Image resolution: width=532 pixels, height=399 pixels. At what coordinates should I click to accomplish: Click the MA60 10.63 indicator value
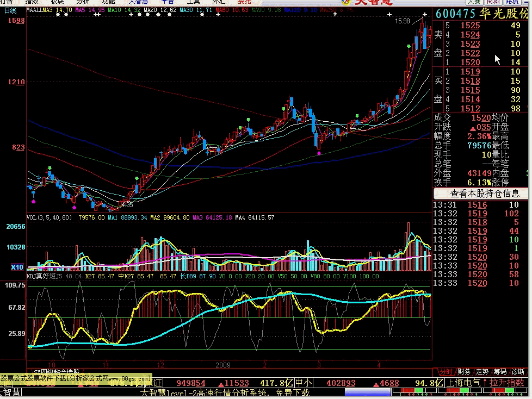pos(232,10)
